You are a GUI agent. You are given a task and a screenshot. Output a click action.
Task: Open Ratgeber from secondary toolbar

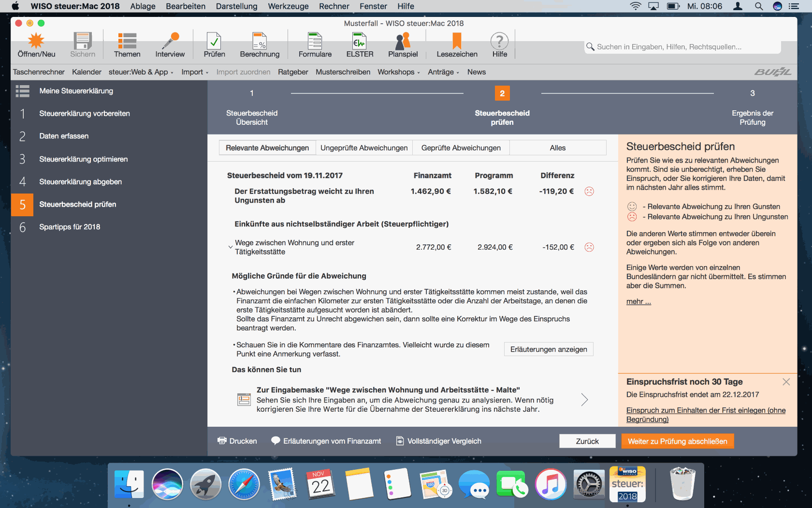(293, 72)
